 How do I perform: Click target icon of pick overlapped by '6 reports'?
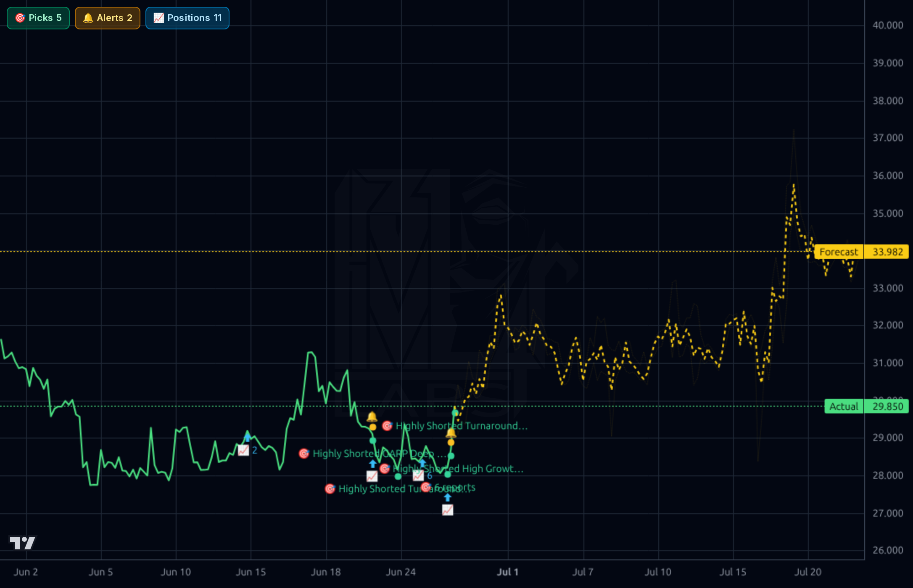pyautogui.click(x=330, y=489)
